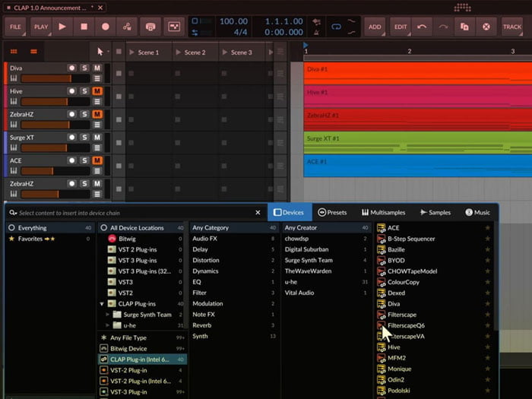Adjust the Hive track volume fader
Screen dimensions: 532x399
coord(55,101)
